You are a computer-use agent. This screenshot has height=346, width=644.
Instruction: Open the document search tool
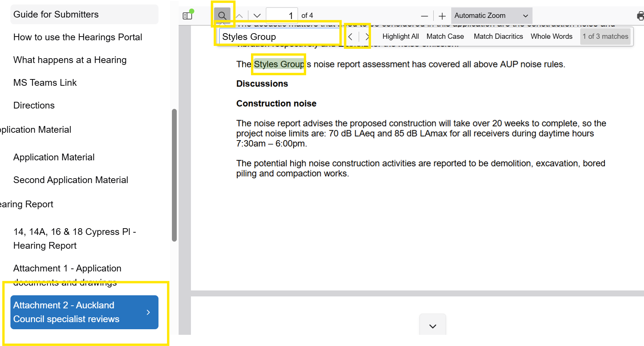click(x=222, y=15)
